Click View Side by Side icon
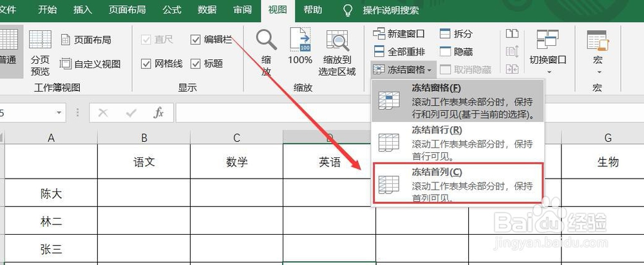This screenshot has height=265, width=644. pos(512,34)
